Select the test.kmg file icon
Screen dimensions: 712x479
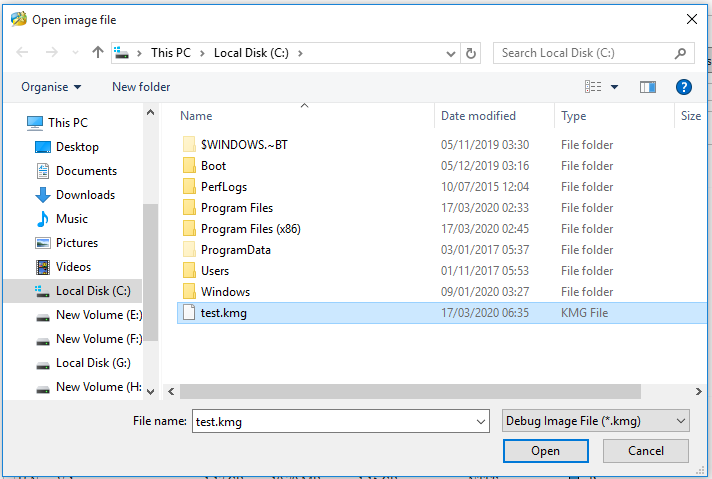[189, 313]
